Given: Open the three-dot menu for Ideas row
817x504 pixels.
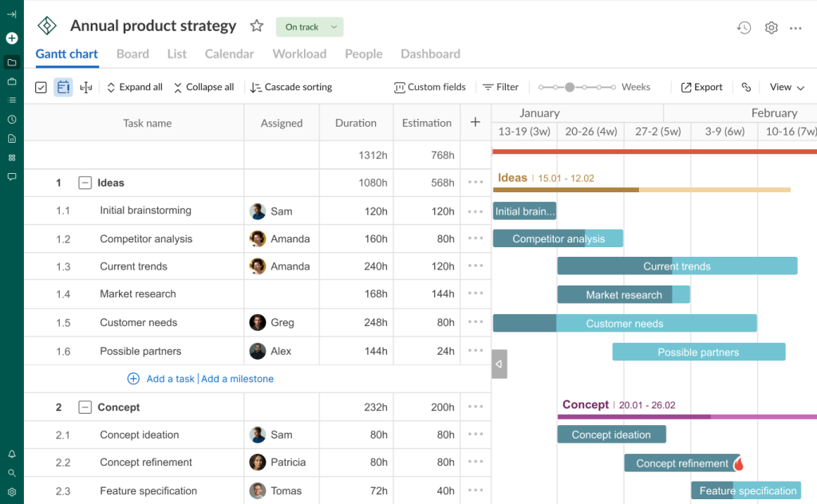Looking at the screenshot, I should pos(476,183).
